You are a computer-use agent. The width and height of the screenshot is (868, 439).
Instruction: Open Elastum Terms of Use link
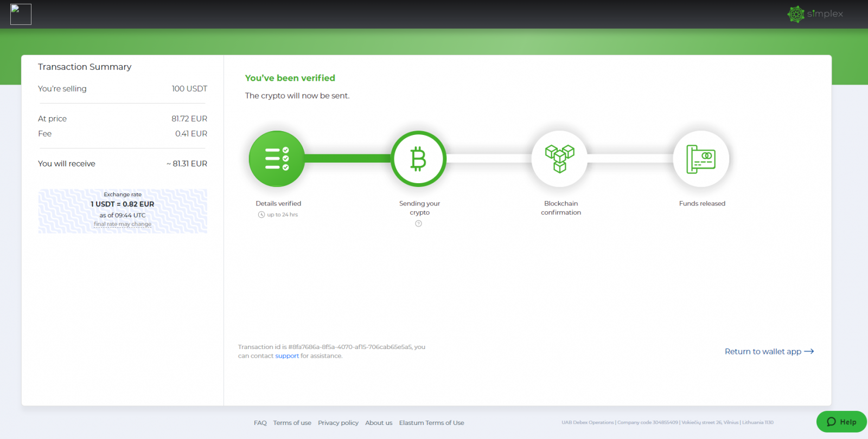point(431,423)
